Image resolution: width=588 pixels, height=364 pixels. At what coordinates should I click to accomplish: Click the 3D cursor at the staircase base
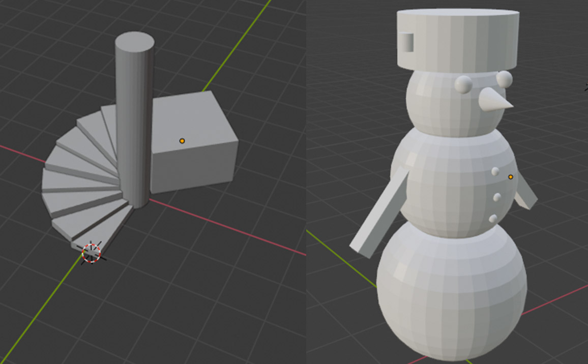pos(91,253)
